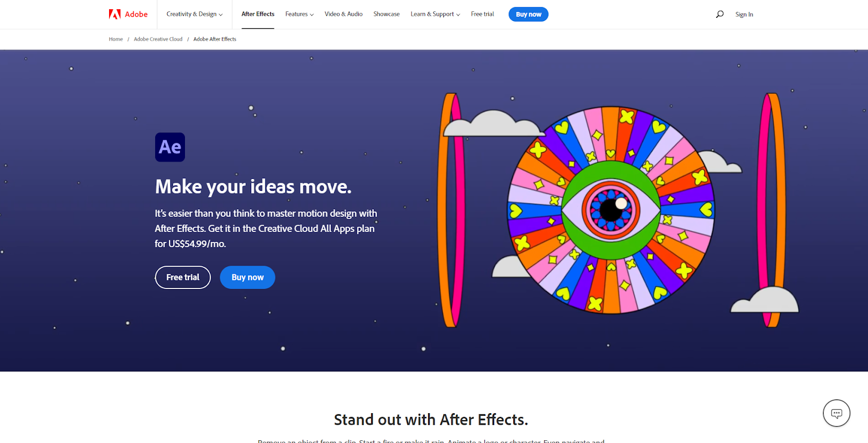Click Sign In link

[x=744, y=15]
